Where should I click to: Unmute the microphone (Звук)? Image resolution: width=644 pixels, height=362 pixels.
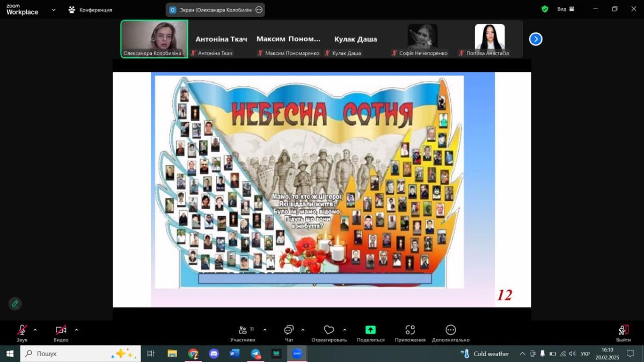click(x=22, y=332)
